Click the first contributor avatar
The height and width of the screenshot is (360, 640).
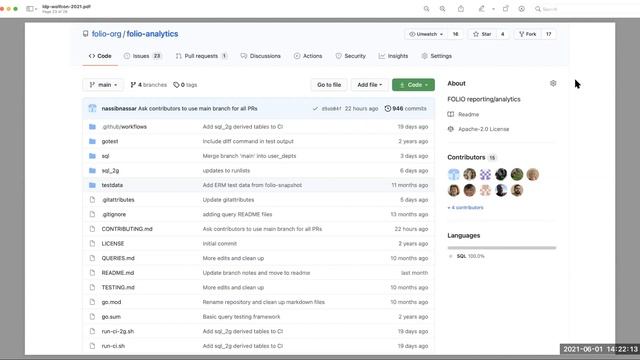point(453,174)
